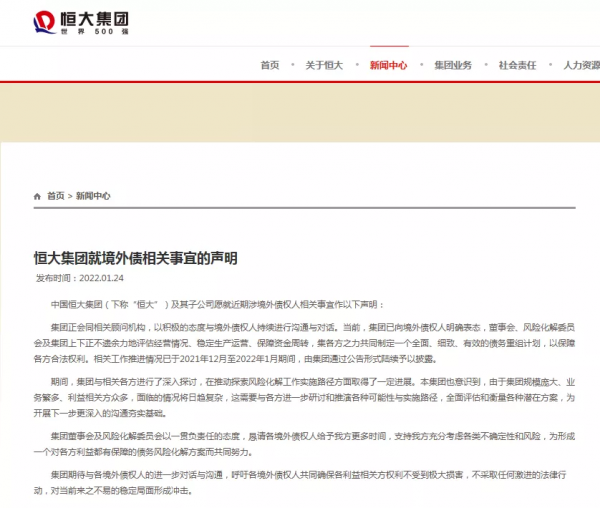The image size is (600, 508).
Task: Open the 社会责任 navigation item
Action: pyautogui.click(x=517, y=65)
